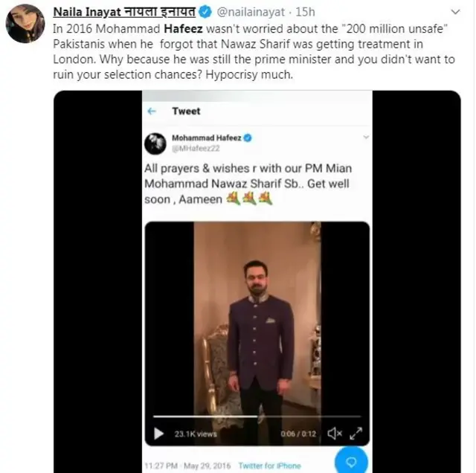
Task: Open Mohammad Hafeez's profile picture
Action: (155, 142)
